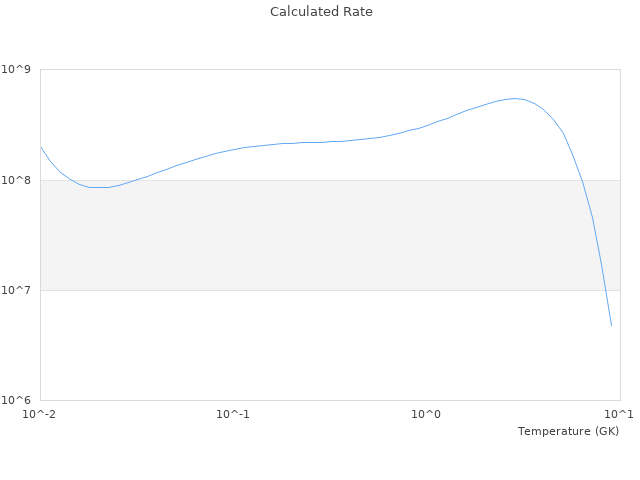Click the peak of the blue rate curve
The image size is (640, 480).
pyautogui.click(x=515, y=98)
